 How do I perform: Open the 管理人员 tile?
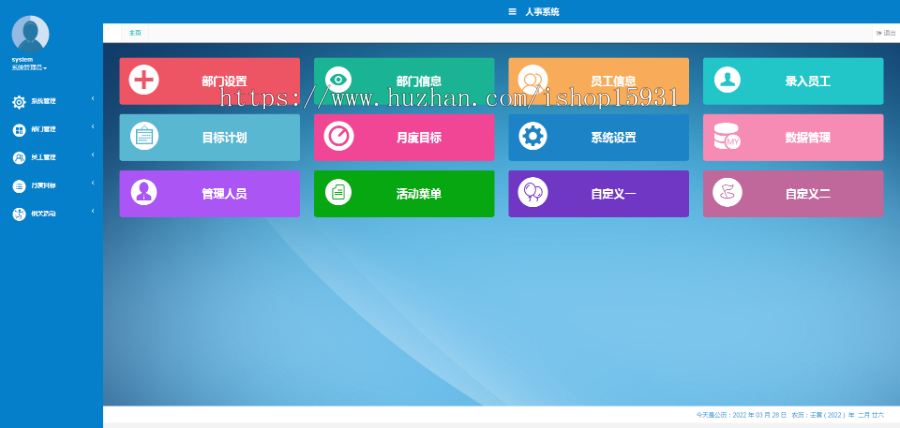tap(209, 194)
